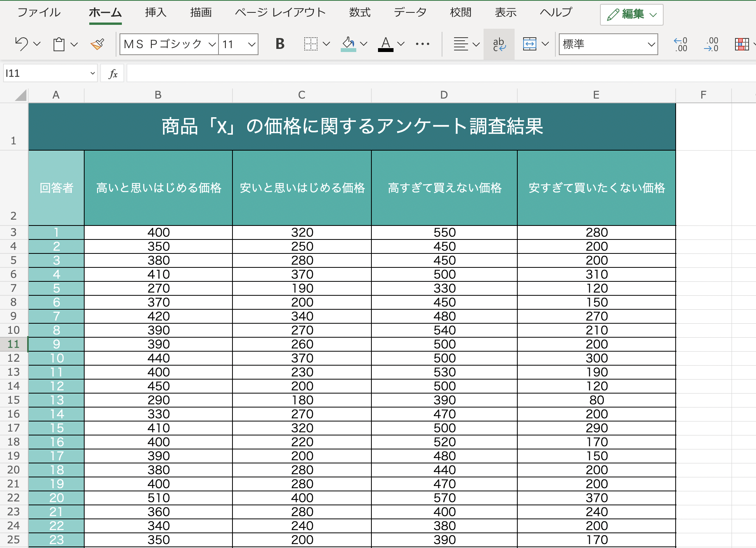Switch to the ページ レイアウト tab
This screenshot has height=548, width=756.
280,12
